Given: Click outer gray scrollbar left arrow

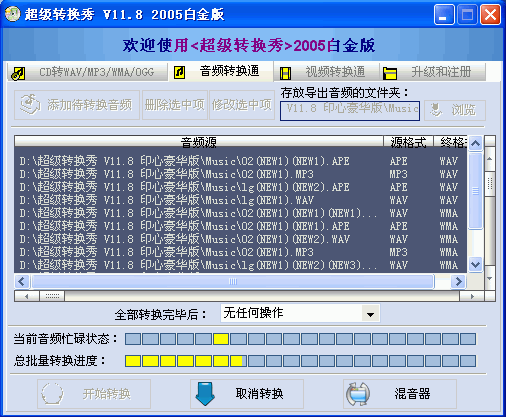Looking at the screenshot, I should tap(27, 296).
